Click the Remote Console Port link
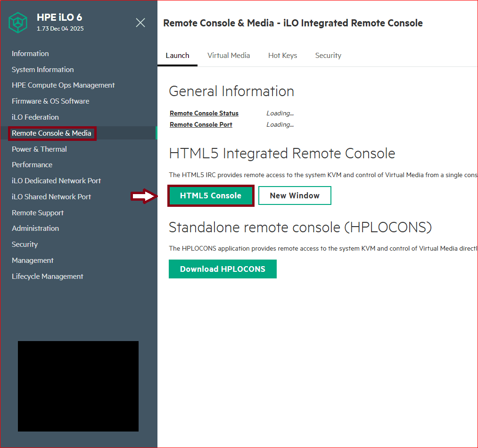 [201, 124]
